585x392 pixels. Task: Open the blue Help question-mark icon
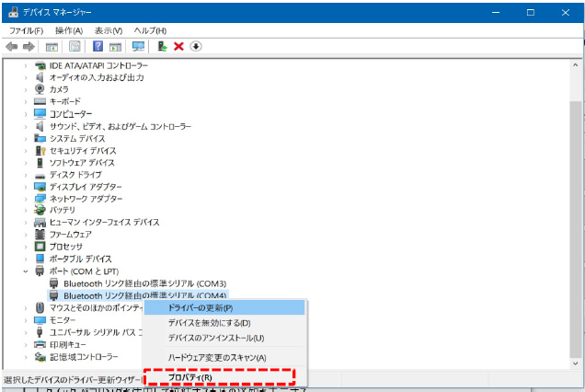coord(97,46)
